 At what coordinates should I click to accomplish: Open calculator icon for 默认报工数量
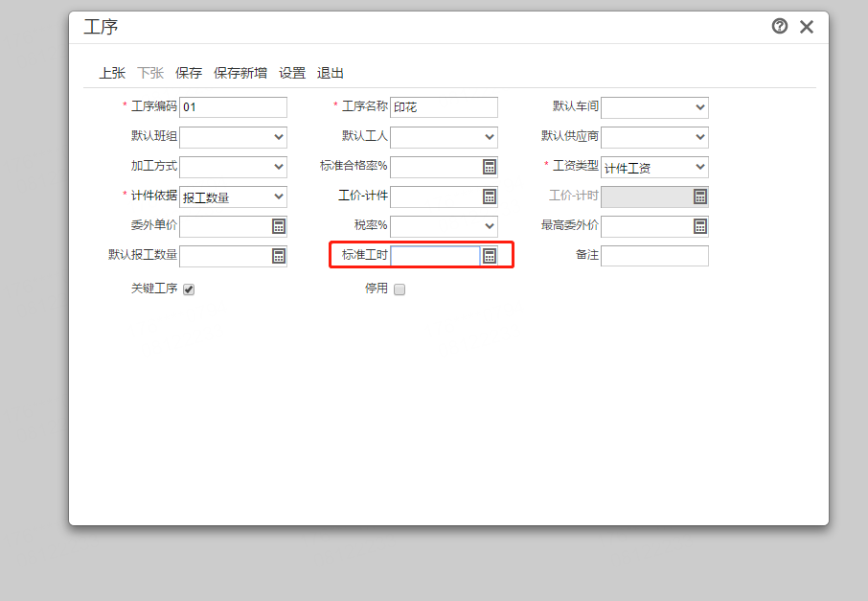tap(279, 256)
